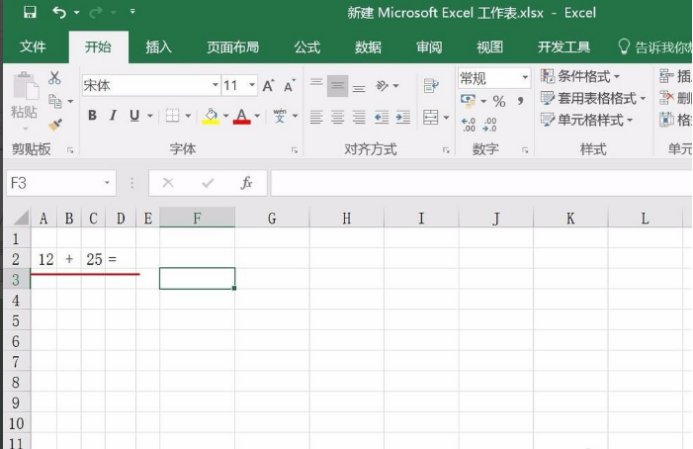Toggle italic formatting
This screenshot has width=693, height=449.
(x=113, y=116)
